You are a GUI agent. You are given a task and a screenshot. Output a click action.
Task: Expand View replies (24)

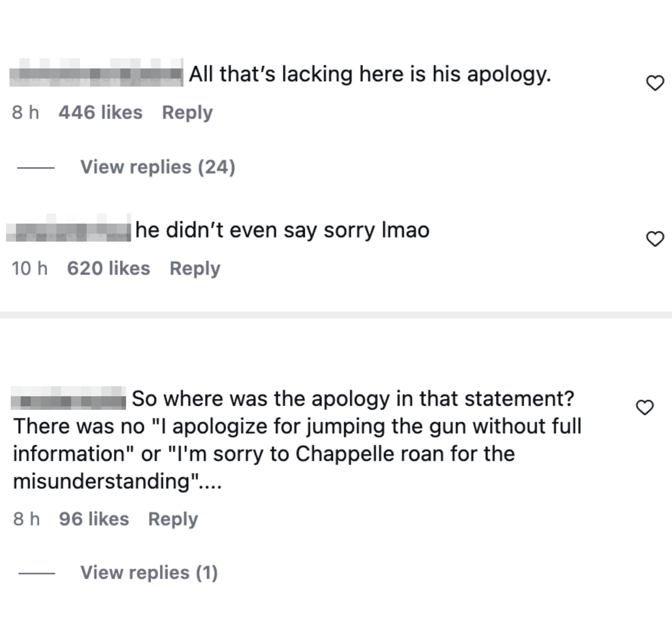click(x=158, y=167)
